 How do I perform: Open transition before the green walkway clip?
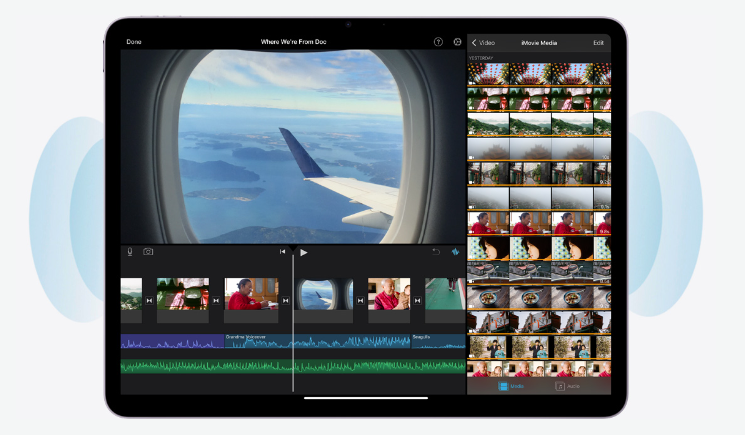coord(417,301)
